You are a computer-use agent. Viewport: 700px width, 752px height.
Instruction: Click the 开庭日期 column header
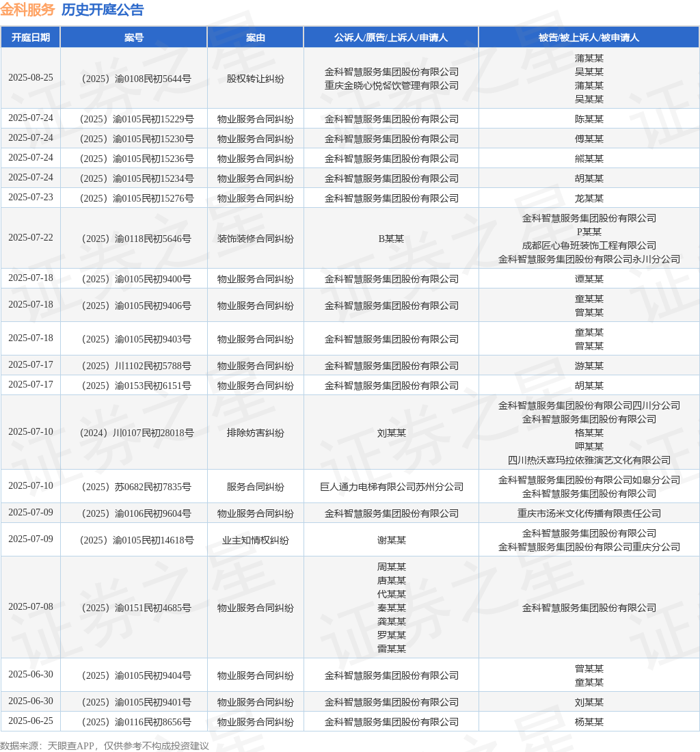coord(31,38)
